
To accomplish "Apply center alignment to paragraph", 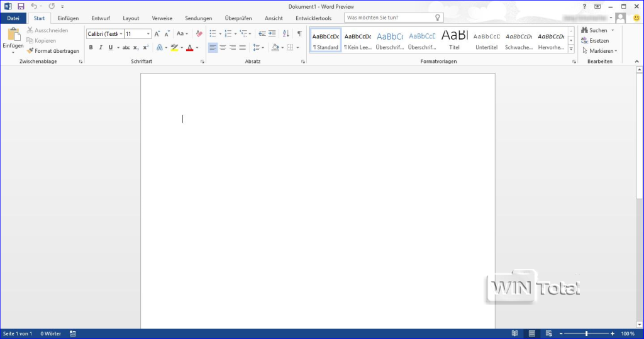I will pos(223,48).
